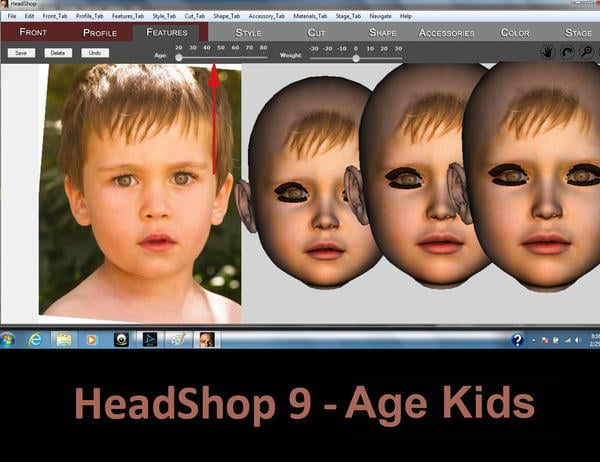Open the dark blue taskbar app icon
600x462 pixels.
(150, 340)
